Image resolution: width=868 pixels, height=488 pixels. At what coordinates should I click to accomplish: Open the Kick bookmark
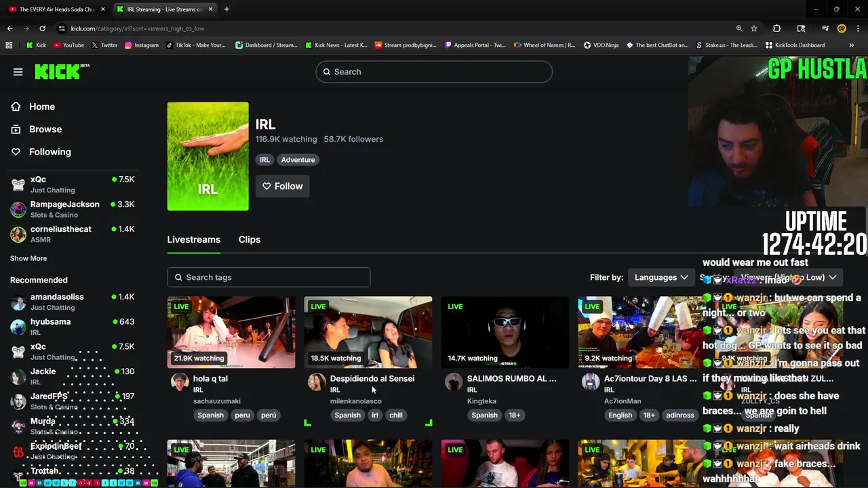point(36,45)
